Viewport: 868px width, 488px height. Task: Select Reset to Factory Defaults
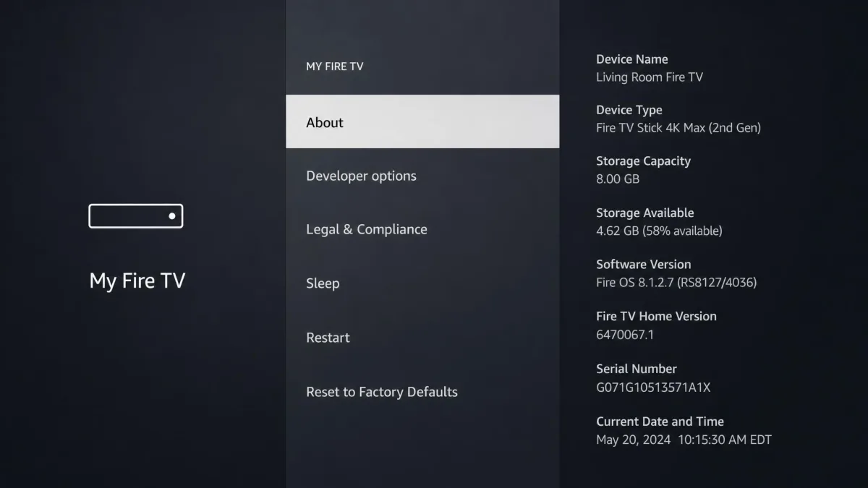click(422, 392)
